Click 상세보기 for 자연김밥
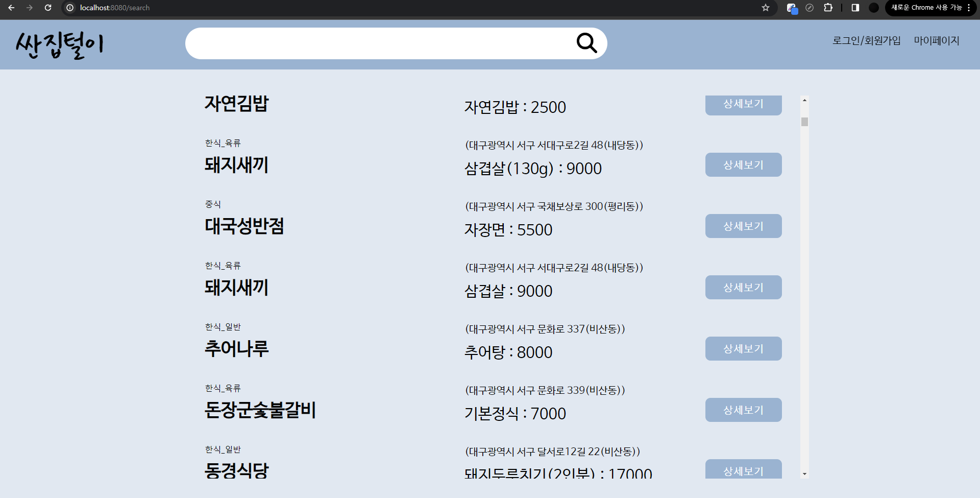The image size is (980, 498). pyautogui.click(x=744, y=105)
